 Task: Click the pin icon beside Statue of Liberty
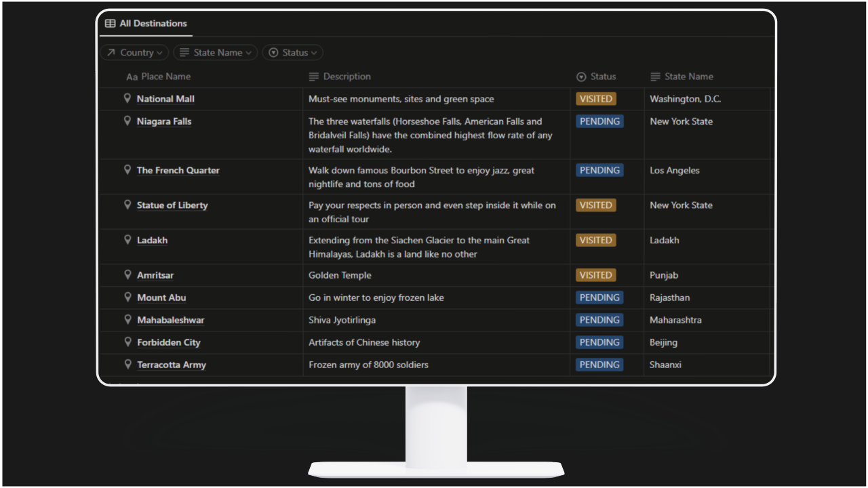point(127,205)
